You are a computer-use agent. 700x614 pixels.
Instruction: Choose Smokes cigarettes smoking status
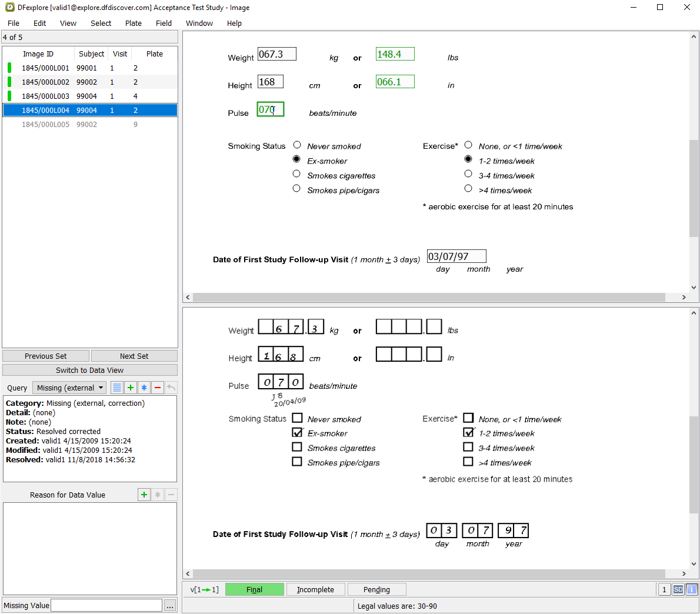click(x=297, y=174)
